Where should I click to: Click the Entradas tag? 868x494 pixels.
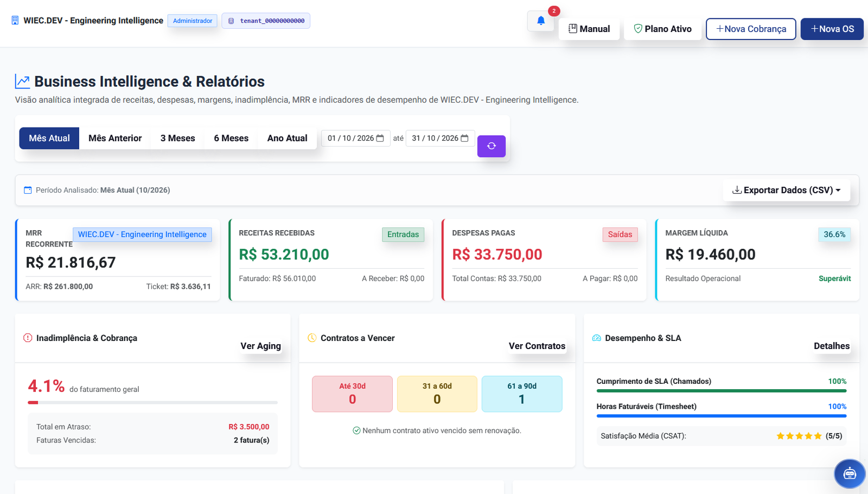(403, 235)
